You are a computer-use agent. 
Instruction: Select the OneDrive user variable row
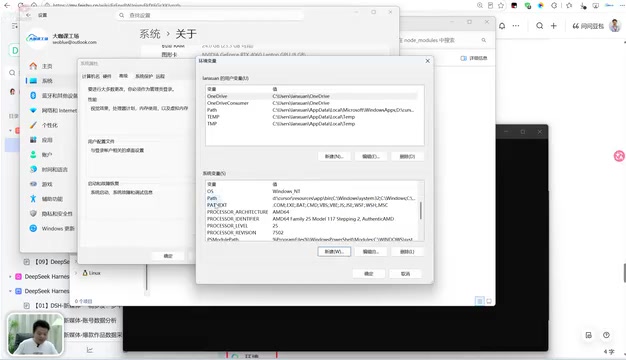(x=311, y=96)
